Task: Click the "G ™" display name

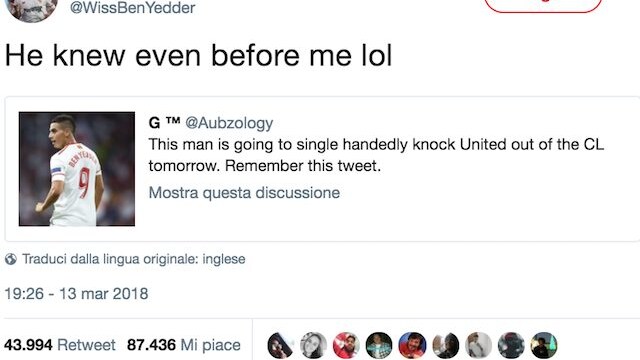Action: [164, 122]
